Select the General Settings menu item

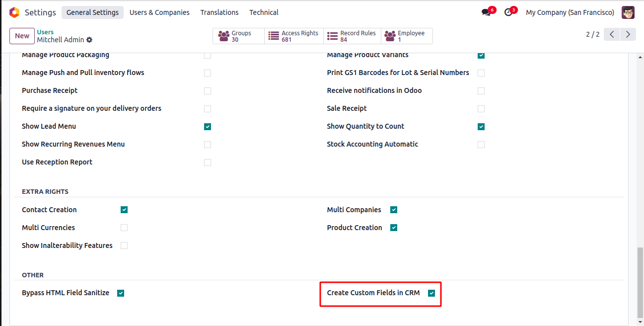(x=92, y=12)
